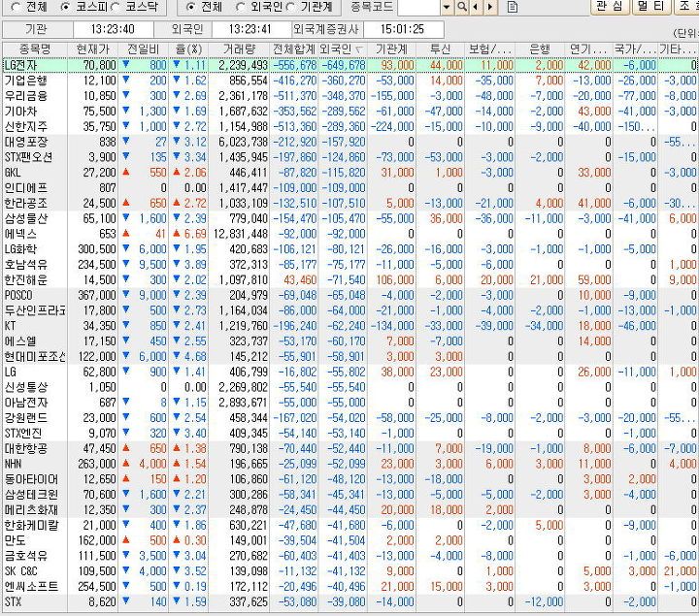Click the sort arrow on 외국인 column header

coord(359,49)
